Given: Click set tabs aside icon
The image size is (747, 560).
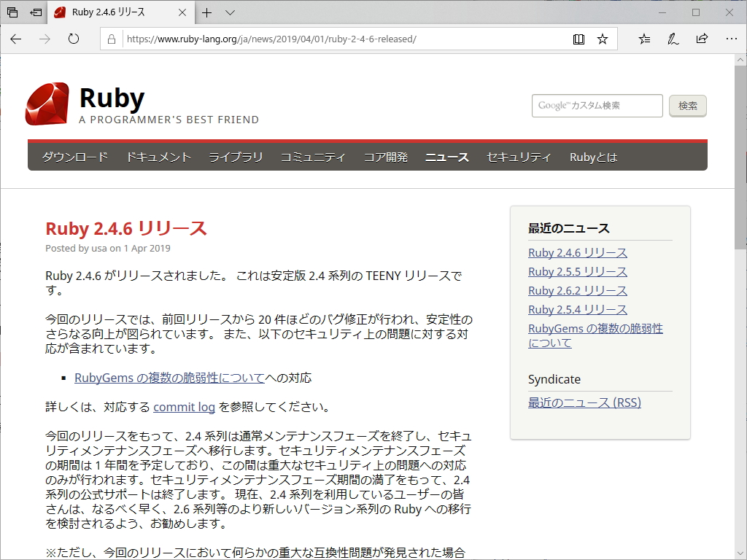Looking at the screenshot, I should [36, 12].
